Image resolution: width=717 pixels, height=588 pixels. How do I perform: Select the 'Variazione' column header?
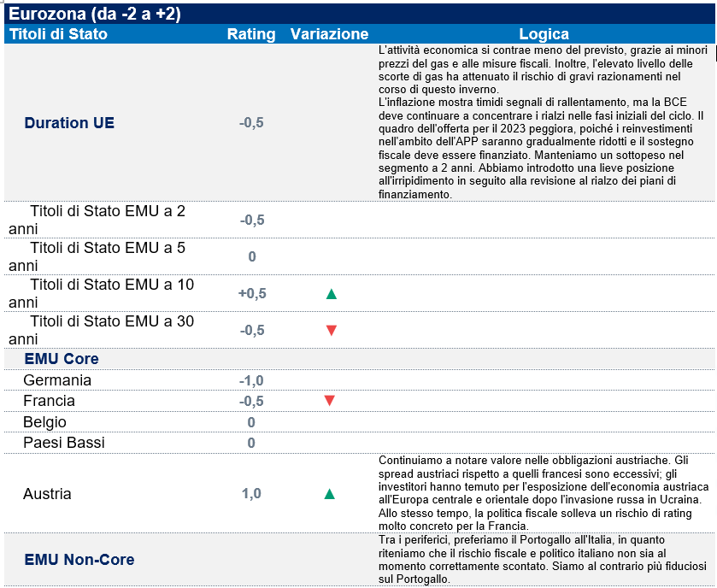coord(329,35)
